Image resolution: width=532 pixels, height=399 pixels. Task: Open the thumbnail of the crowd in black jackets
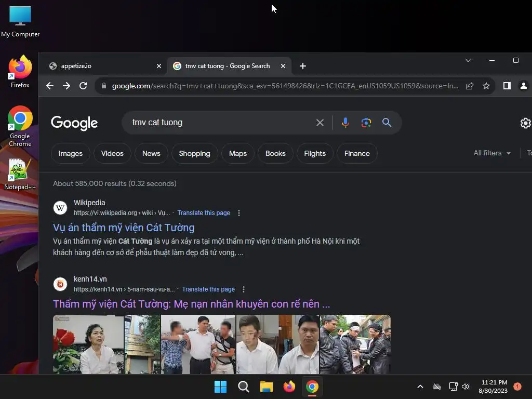pos(355,344)
